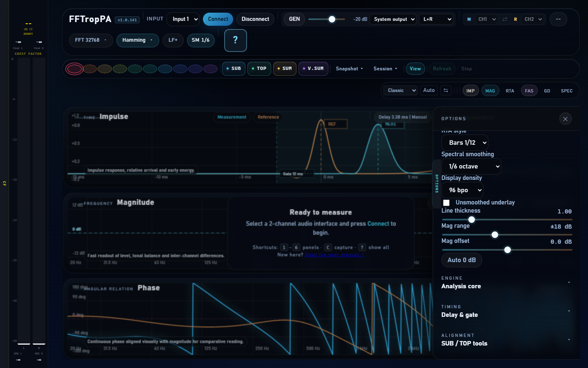
Task: Switch to the SPEC panel tab
Action: (x=567, y=91)
